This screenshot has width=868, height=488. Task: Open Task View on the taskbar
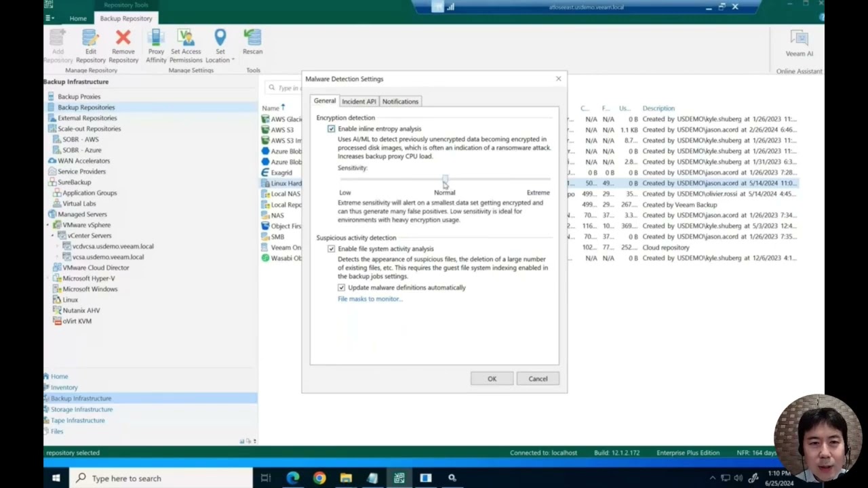pyautogui.click(x=266, y=478)
